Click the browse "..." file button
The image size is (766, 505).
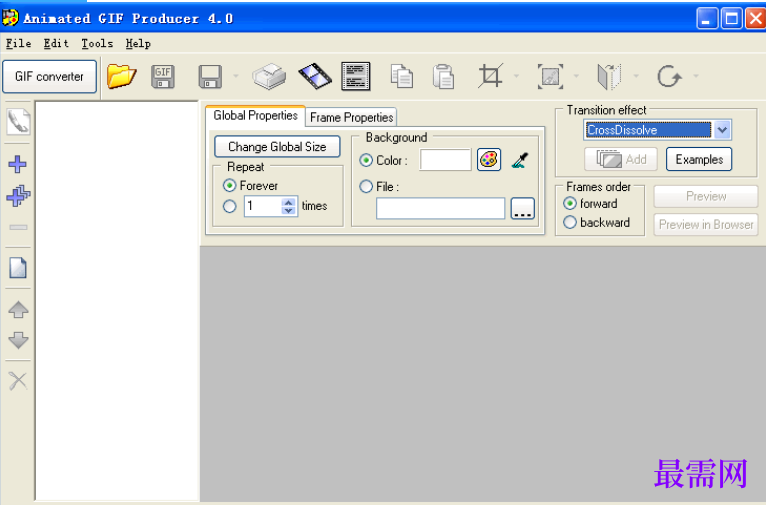522,209
